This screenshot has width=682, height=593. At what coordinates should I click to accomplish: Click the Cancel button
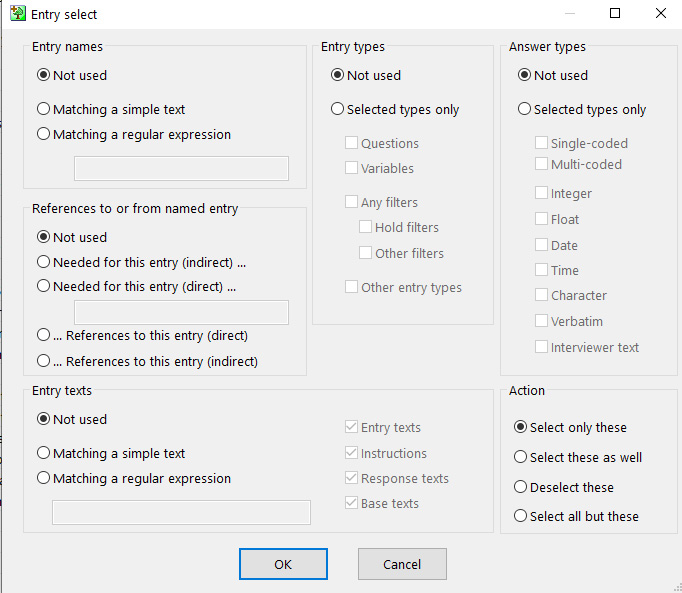[x=402, y=564]
